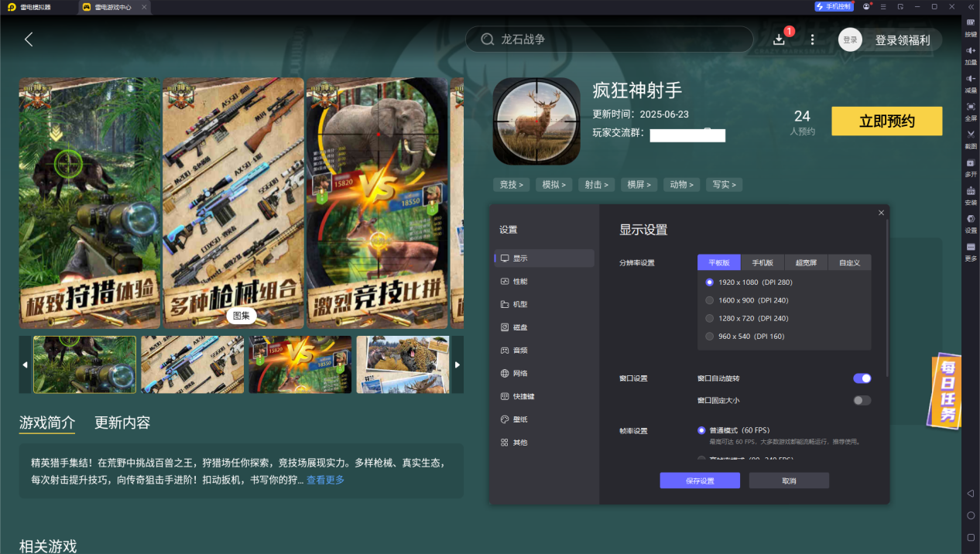980x554 pixels.
Task: Open 显示 settings category
Action: [x=545, y=258]
